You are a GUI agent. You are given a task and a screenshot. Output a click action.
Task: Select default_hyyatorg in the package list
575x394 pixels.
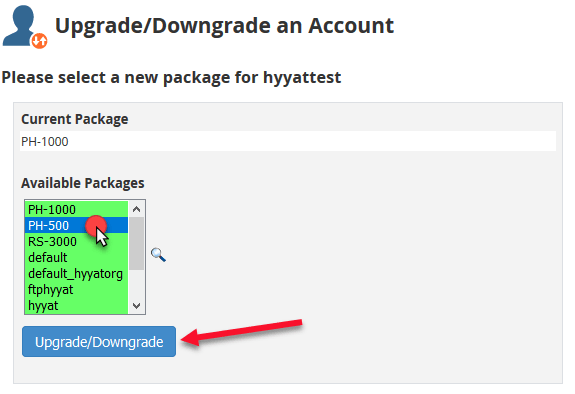(x=77, y=274)
